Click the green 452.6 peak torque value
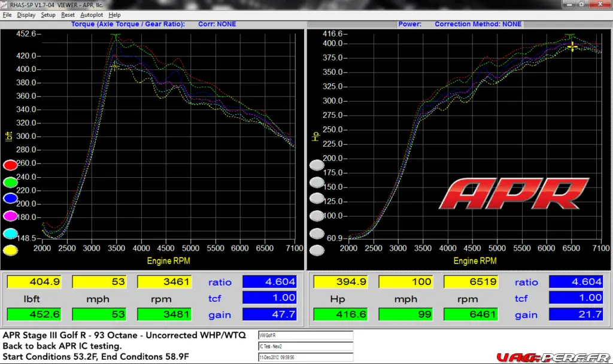The image size is (613, 364). [34, 314]
